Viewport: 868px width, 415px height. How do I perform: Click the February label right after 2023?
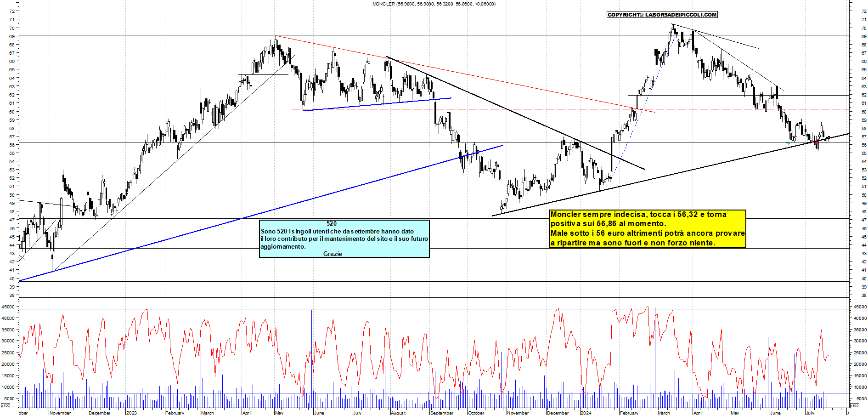pyautogui.click(x=175, y=413)
